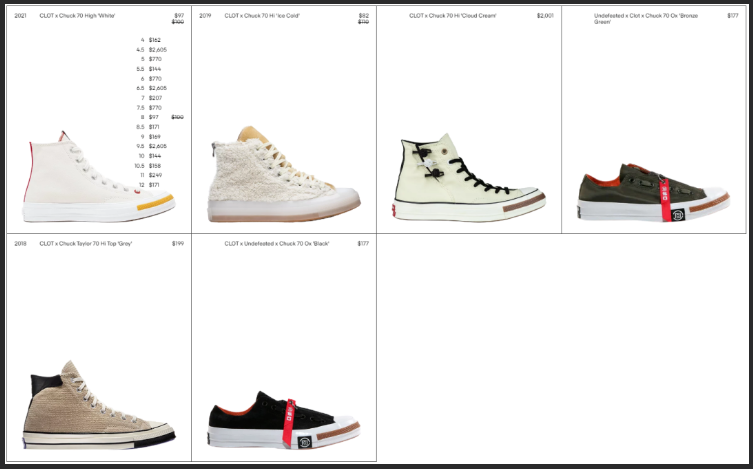
Task: Click the 2018 year label on the 'Grey' card
Action: pos(21,244)
